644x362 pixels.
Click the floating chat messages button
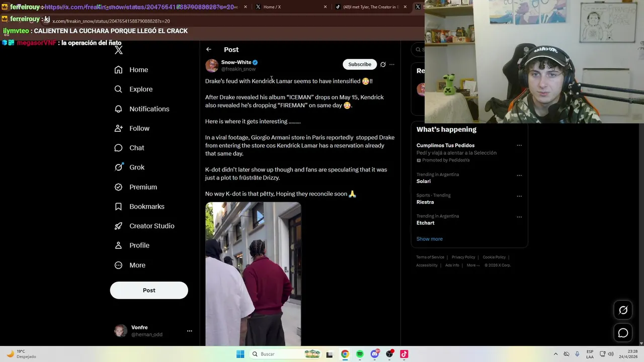point(623,333)
